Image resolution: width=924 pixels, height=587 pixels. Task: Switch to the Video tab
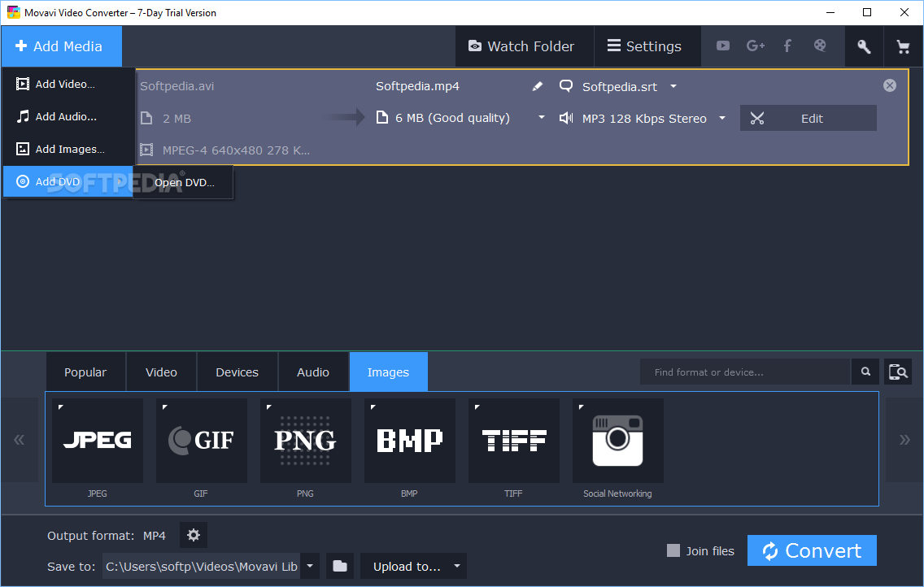(161, 372)
